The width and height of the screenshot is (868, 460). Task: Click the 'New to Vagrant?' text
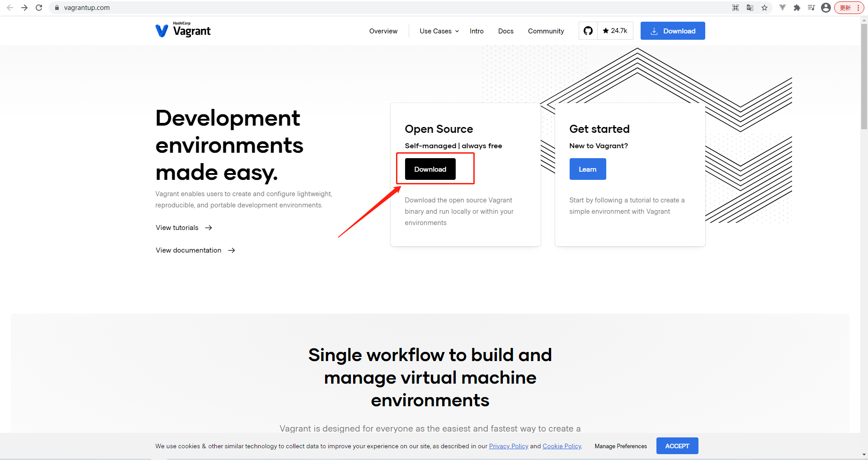pos(599,146)
